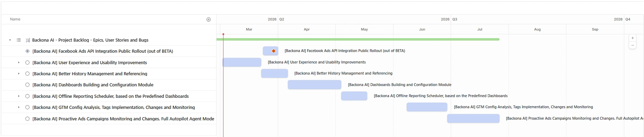Screen dimensions: 644x137
Task: Click the May month header
Action: click(364, 29)
